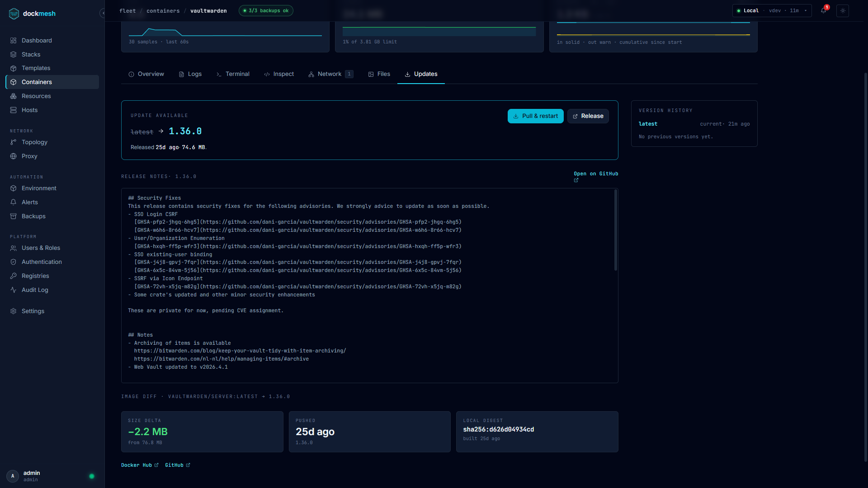Click the Pushed 25d ago card

[x=370, y=432]
